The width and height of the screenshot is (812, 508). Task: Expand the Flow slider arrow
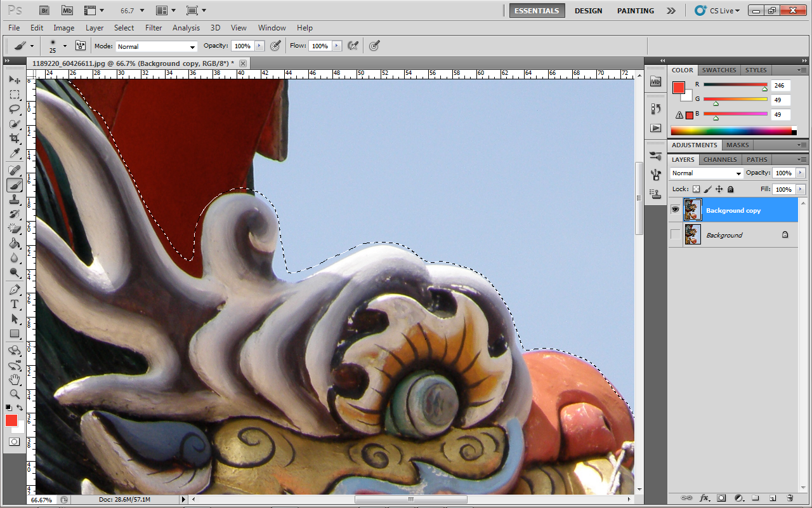pyautogui.click(x=336, y=46)
